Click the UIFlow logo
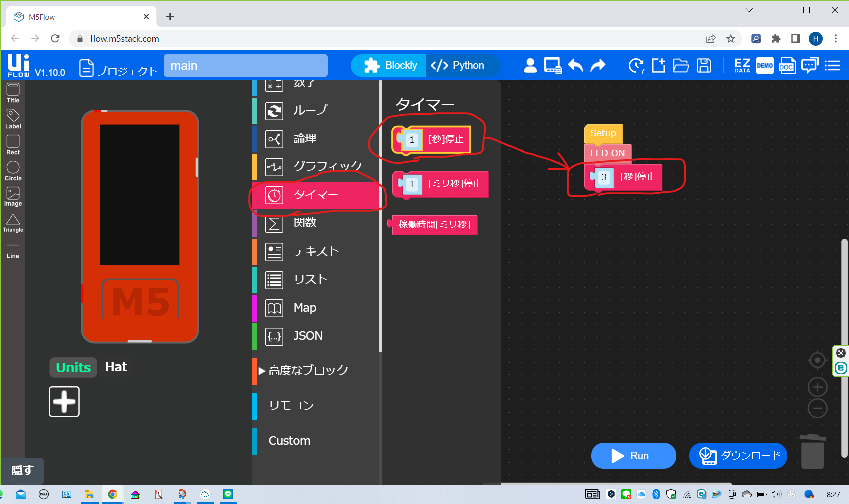 [18, 66]
